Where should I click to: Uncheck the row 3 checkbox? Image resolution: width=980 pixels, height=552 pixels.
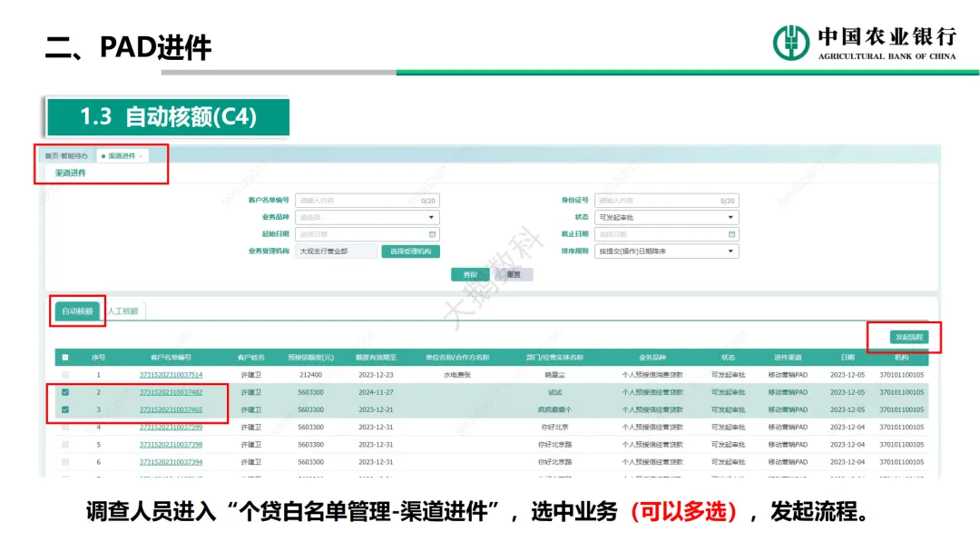click(64, 409)
